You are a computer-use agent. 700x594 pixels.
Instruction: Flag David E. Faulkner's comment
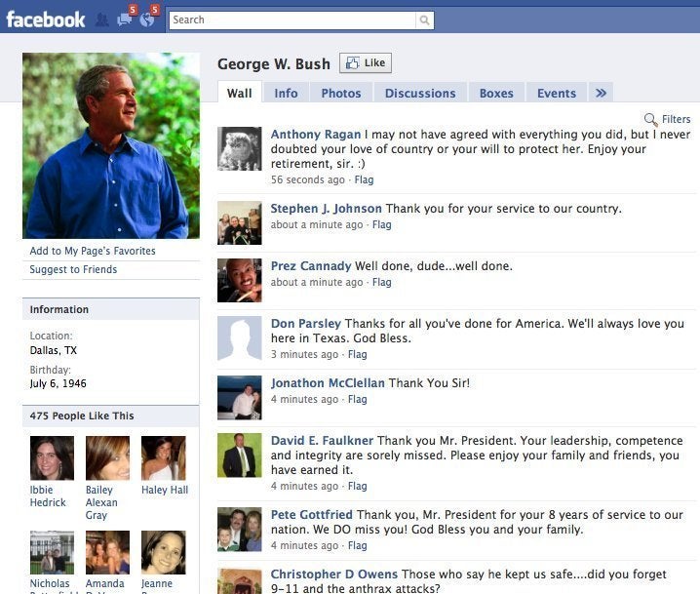357,487
